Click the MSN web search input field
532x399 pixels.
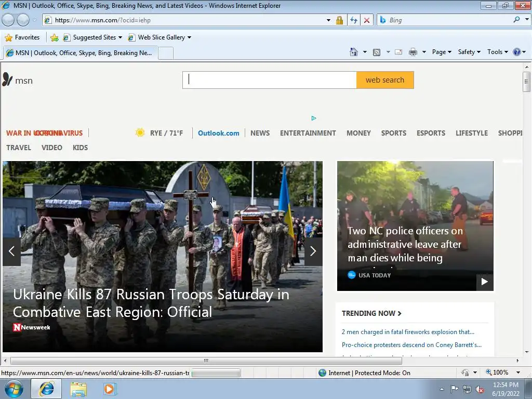tap(270, 80)
